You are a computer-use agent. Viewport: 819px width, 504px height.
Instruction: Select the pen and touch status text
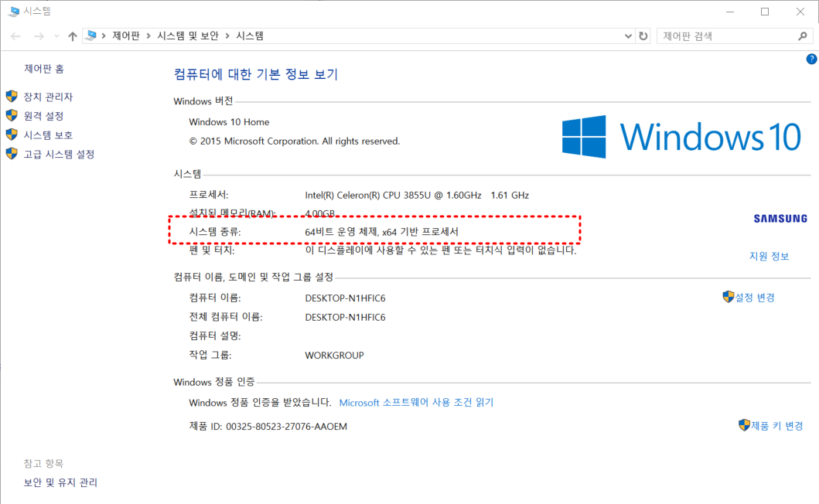point(440,250)
